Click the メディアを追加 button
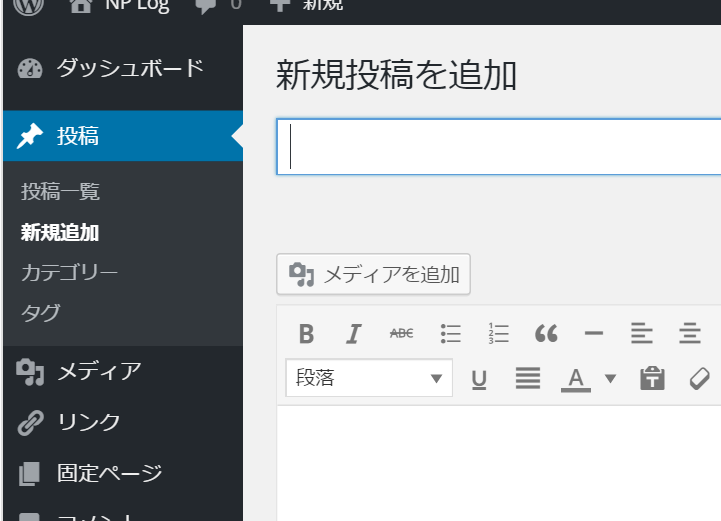This screenshot has height=521, width=721. 373,274
